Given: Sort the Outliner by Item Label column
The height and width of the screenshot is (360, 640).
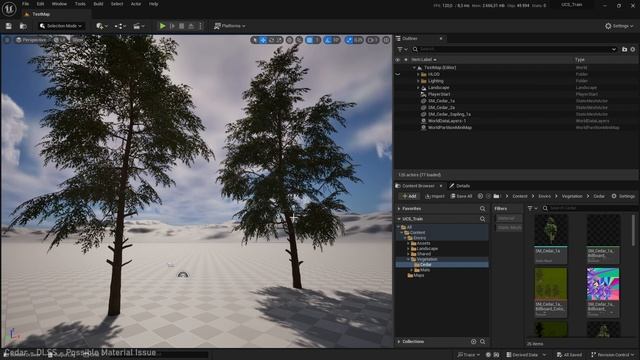Looking at the screenshot, I should click(424, 60).
